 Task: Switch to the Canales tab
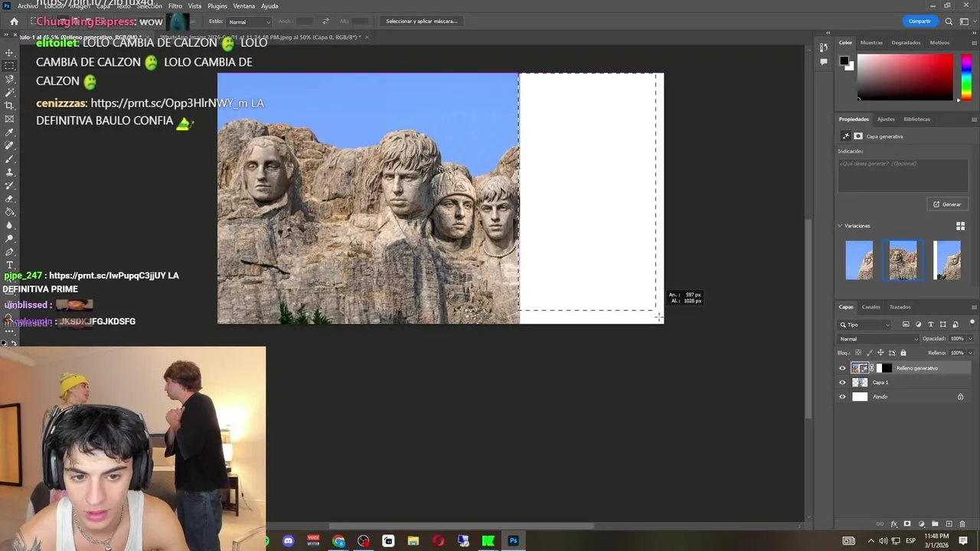tap(871, 307)
